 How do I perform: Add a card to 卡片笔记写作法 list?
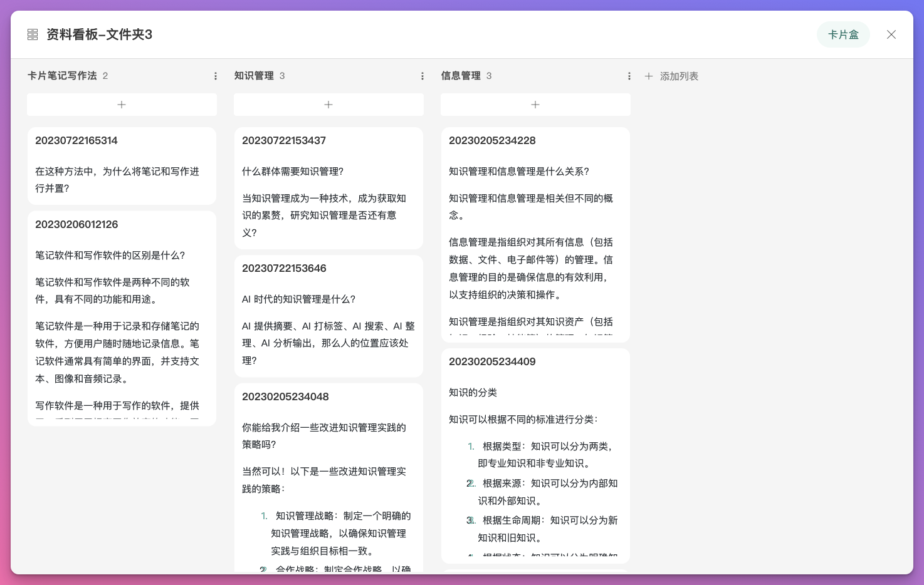tap(122, 105)
